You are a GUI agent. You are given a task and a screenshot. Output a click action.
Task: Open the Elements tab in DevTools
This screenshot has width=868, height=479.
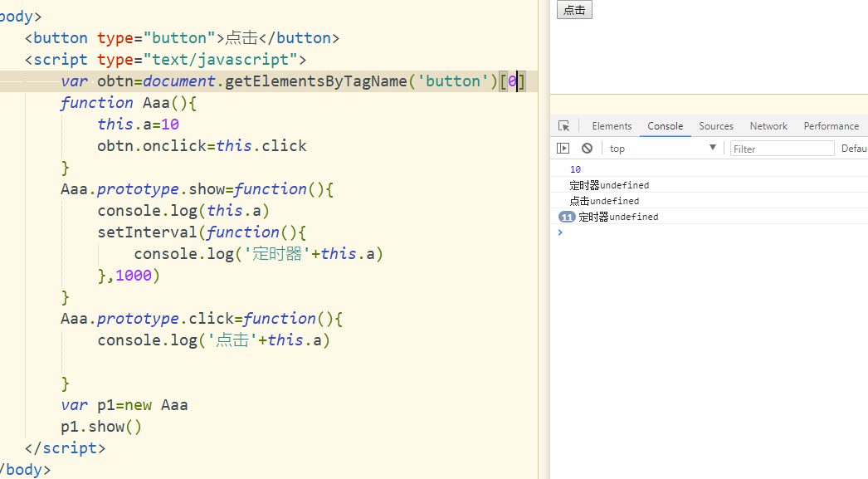click(612, 126)
